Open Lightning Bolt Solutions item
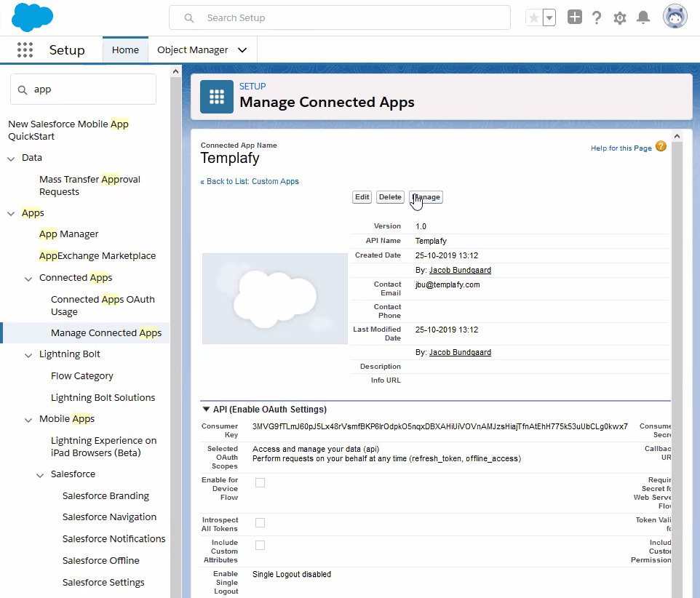This screenshot has height=598, width=700. pos(103,397)
